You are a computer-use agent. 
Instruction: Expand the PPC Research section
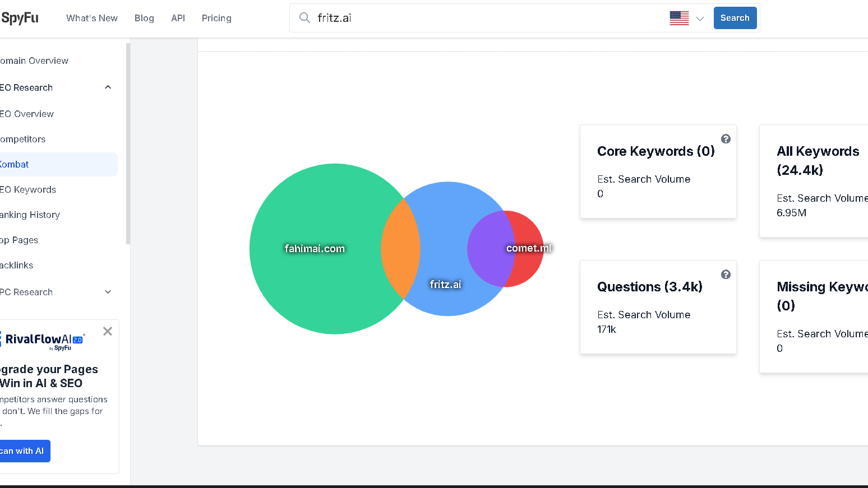[x=108, y=292]
